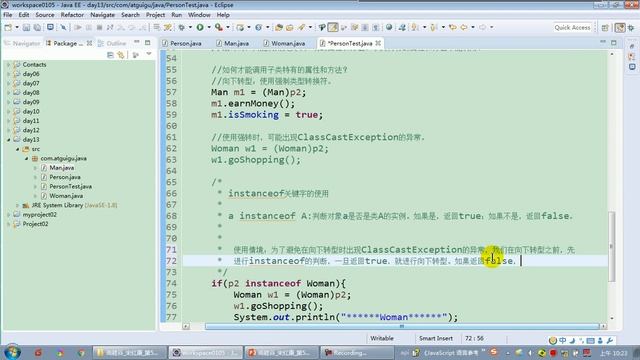Select the day10 project
640x360 pixels.
coord(31,111)
